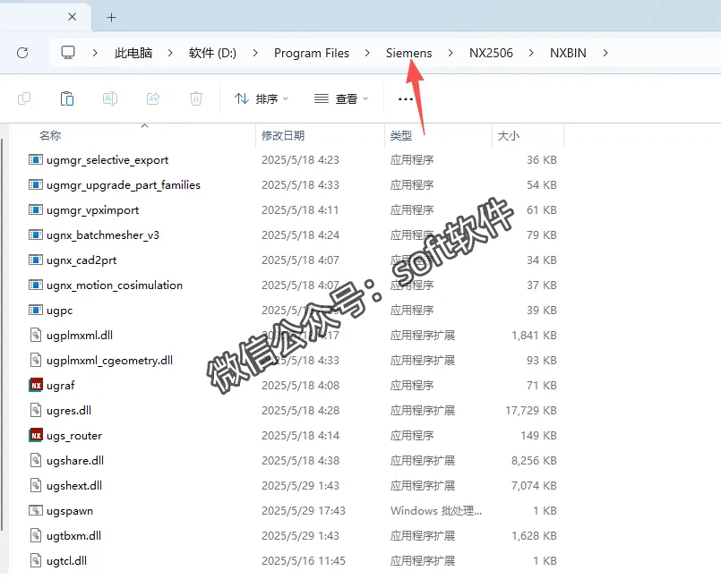This screenshot has width=721, height=588.
Task: Select the ugnx_cad2prt file icon
Action: point(36,260)
